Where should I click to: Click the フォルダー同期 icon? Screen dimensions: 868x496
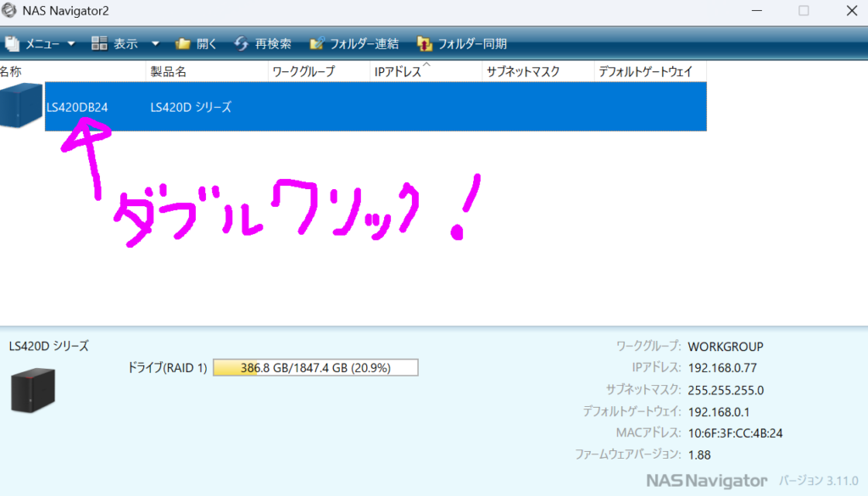[424, 44]
